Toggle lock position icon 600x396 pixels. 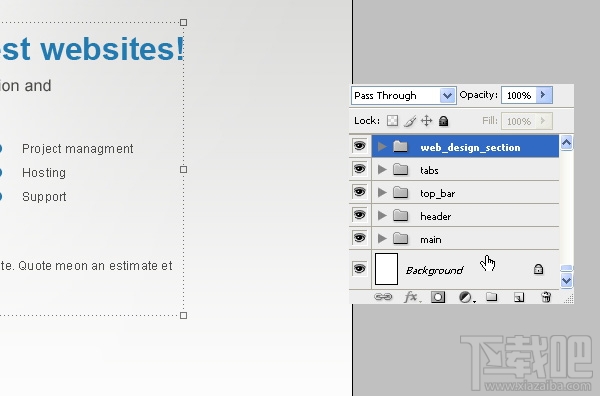click(426, 121)
